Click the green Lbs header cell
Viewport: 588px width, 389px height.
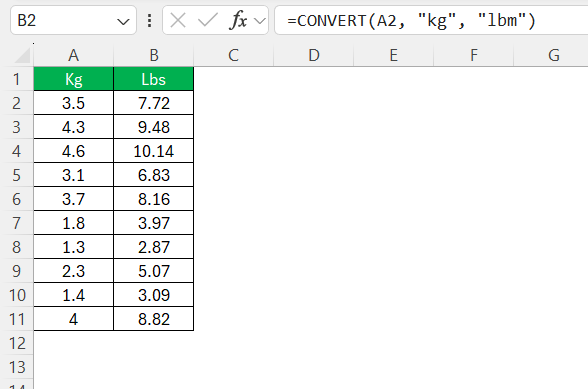(154, 79)
